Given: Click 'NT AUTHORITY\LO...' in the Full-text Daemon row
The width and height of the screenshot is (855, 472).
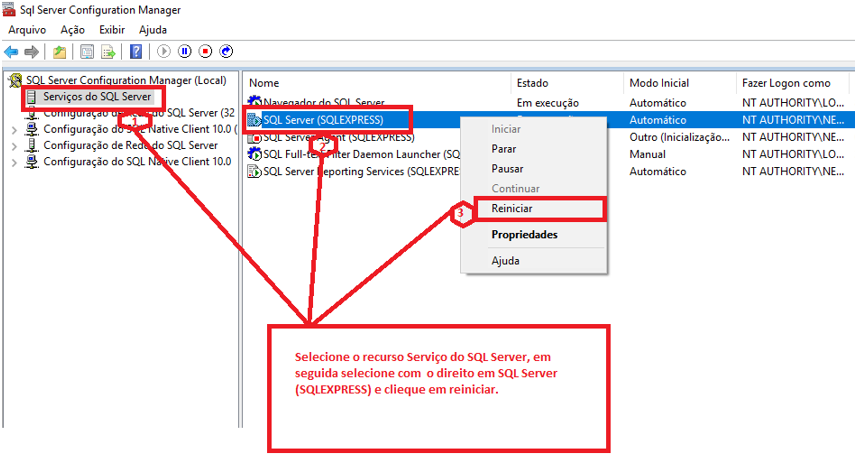Looking at the screenshot, I should 793,154.
